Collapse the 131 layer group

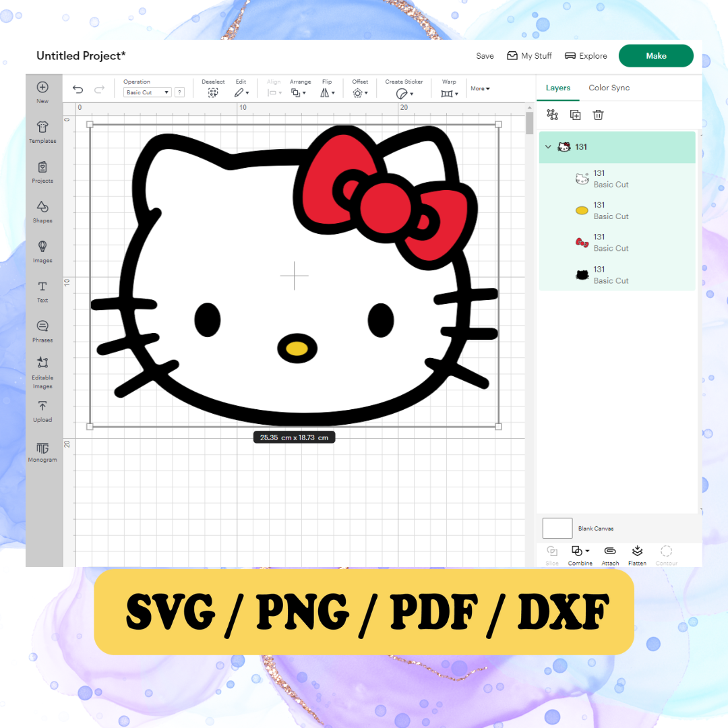click(x=548, y=147)
